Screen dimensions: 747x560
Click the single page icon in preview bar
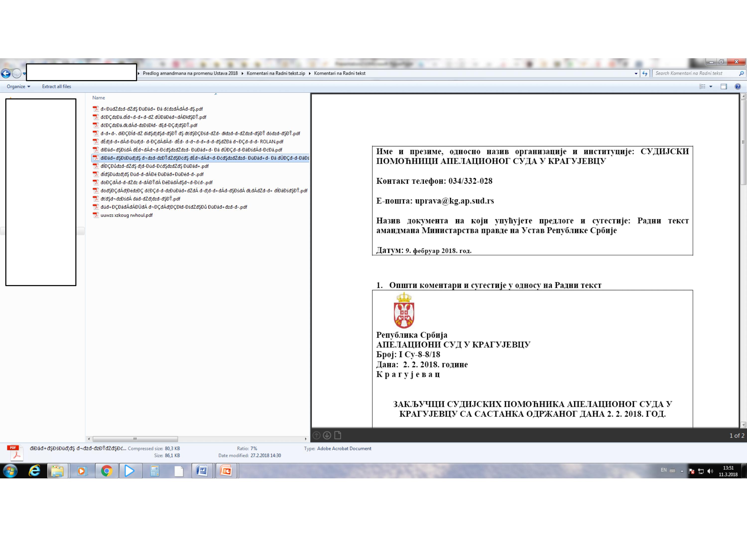337,436
